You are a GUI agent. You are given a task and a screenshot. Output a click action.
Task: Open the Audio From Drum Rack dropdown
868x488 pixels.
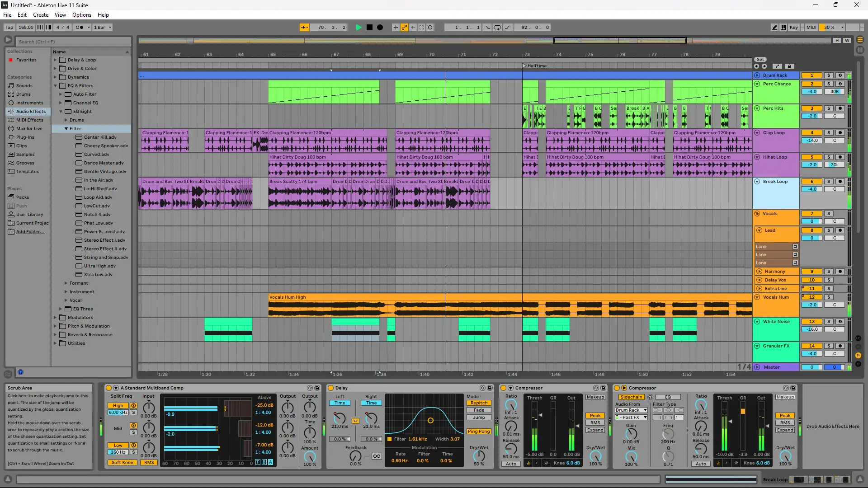pos(631,410)
